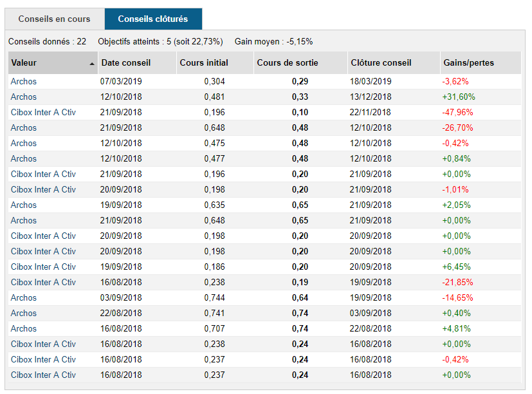Select the Conseils clôturés tab
The image size is (532, 394).
pyautogui.click(x=153, y=19)
